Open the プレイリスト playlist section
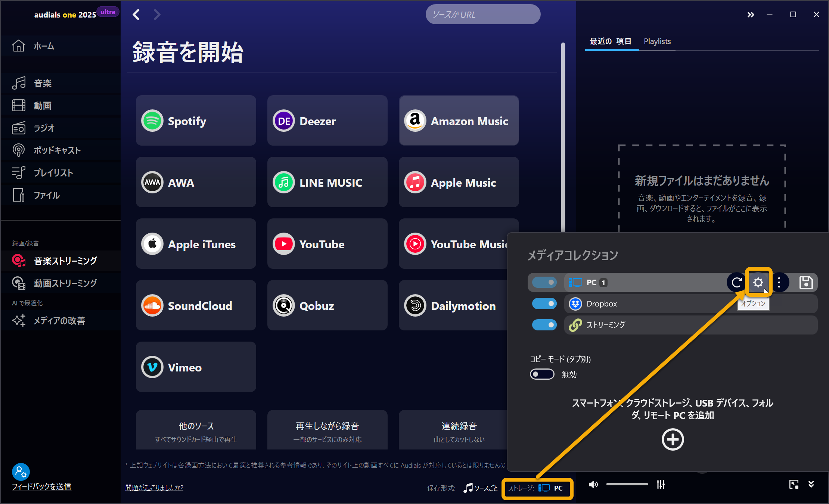Screen dimensions: 829x504 [60, 173]
